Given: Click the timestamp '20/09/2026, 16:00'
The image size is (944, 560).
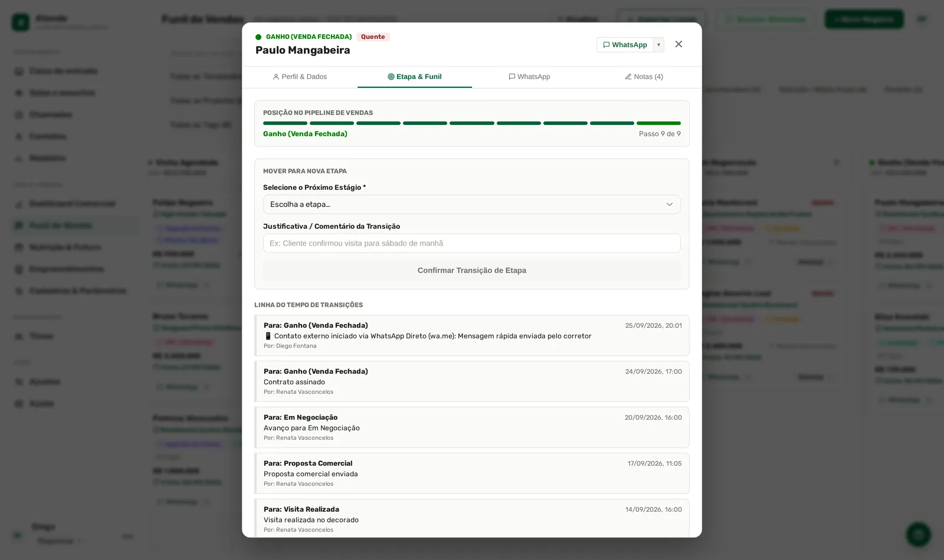Looking at the screenshot, I should pos(653,417).
